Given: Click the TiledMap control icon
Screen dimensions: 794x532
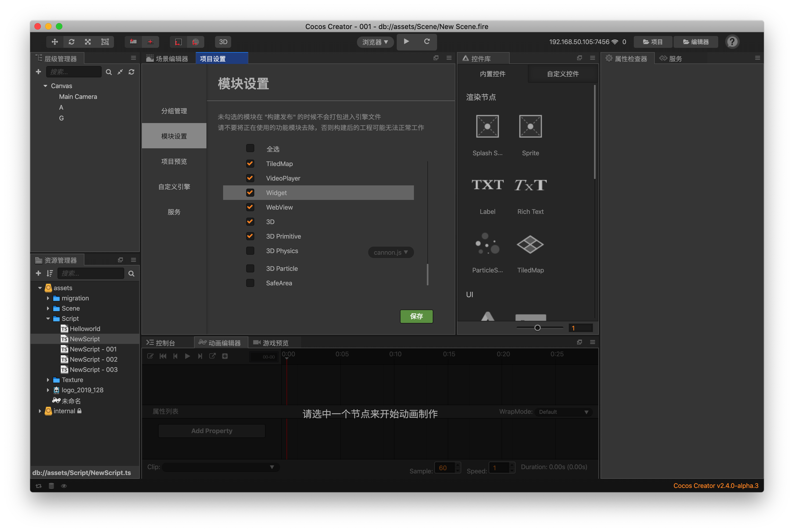Looking at the screenshot, I should click(530, 244).
